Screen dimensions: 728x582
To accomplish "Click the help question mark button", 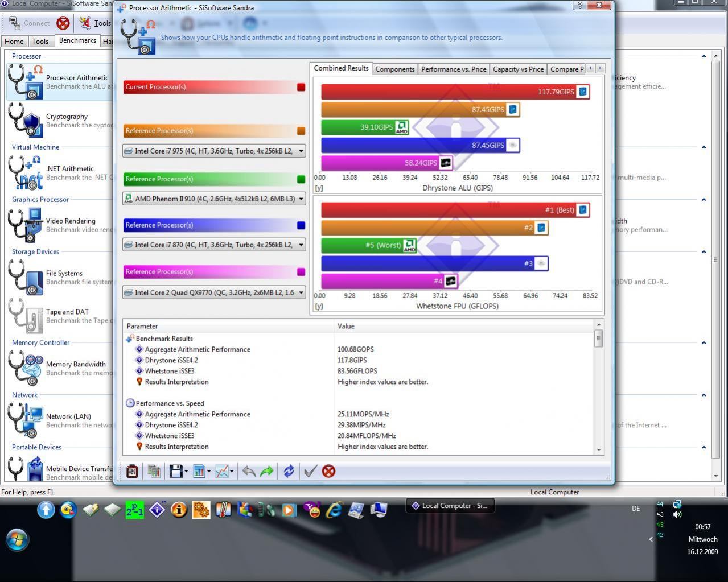I will tap(579, 5).
